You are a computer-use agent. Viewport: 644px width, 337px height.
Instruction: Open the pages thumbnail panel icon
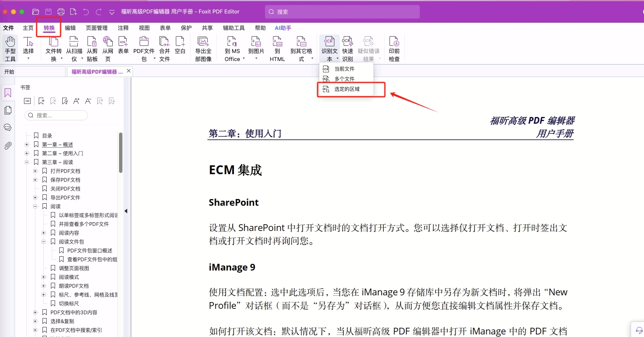click(8, 110)
